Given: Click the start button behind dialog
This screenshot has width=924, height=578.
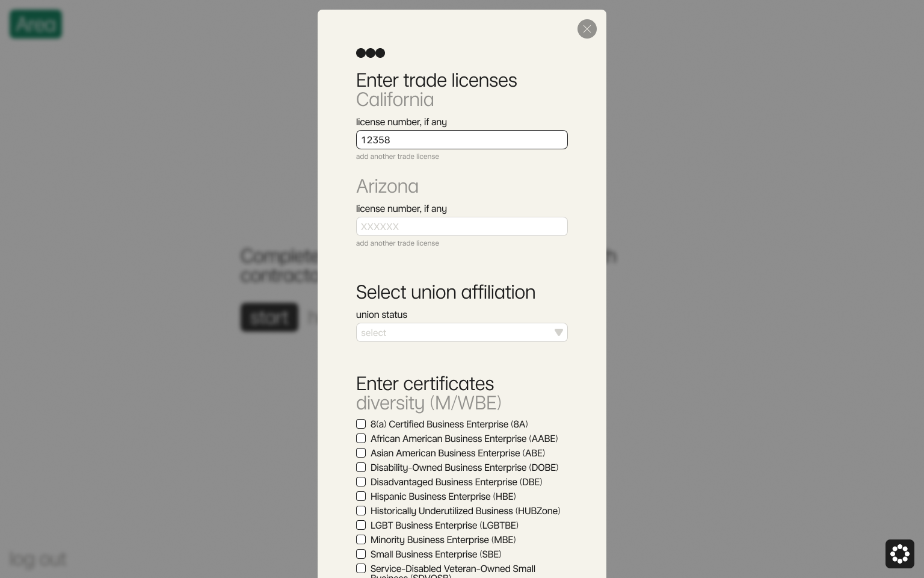Looking at the screenshot, I should 269,317.
